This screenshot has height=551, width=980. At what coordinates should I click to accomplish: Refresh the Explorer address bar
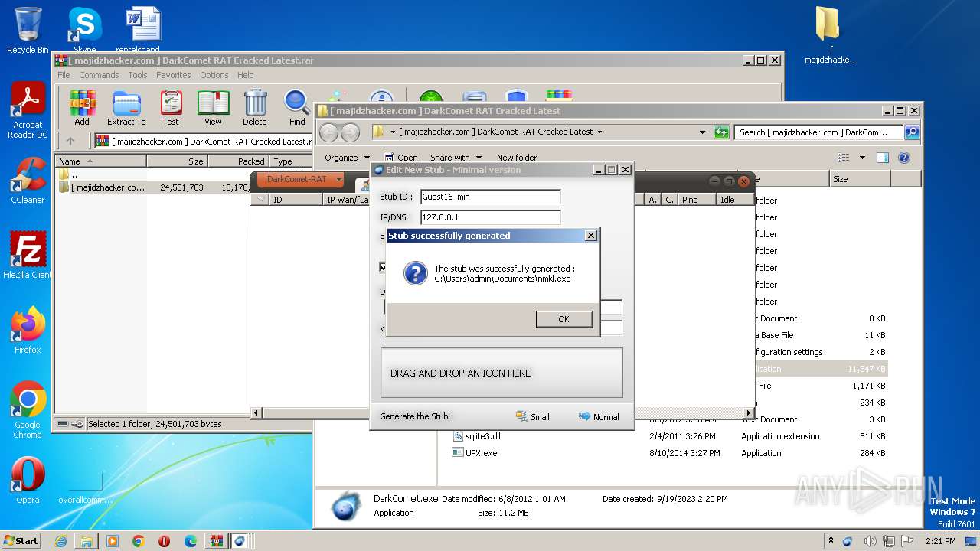coord(720,132)
